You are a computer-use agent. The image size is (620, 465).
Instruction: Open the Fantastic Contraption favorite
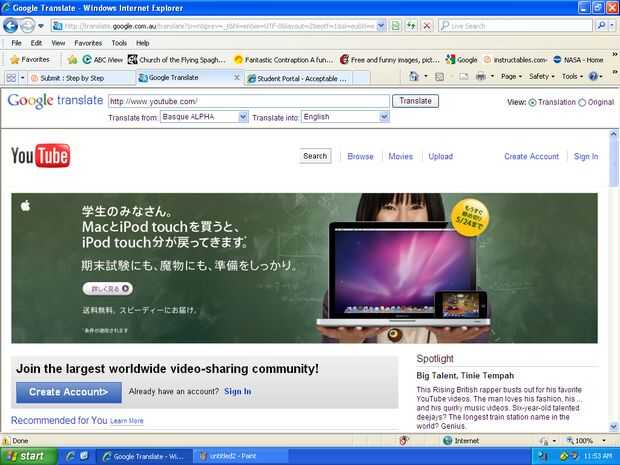point(283,60)
